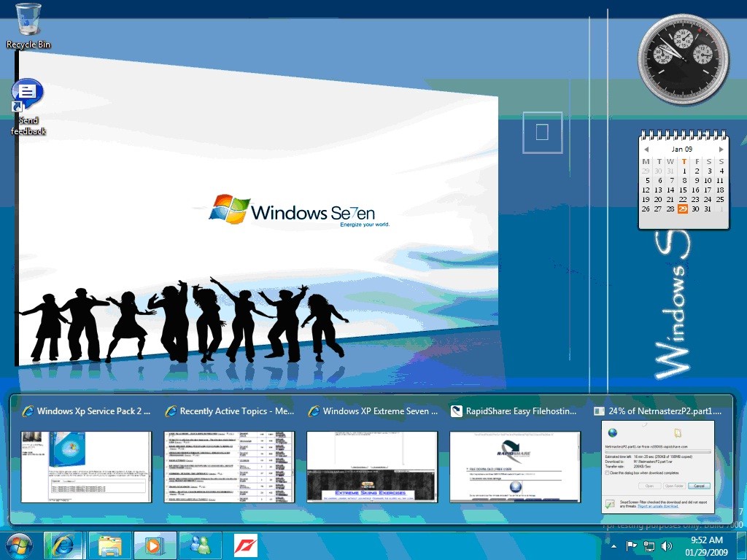
Task: Open the network tray icon
Action: pyautogui.click(x=649, y=546)
